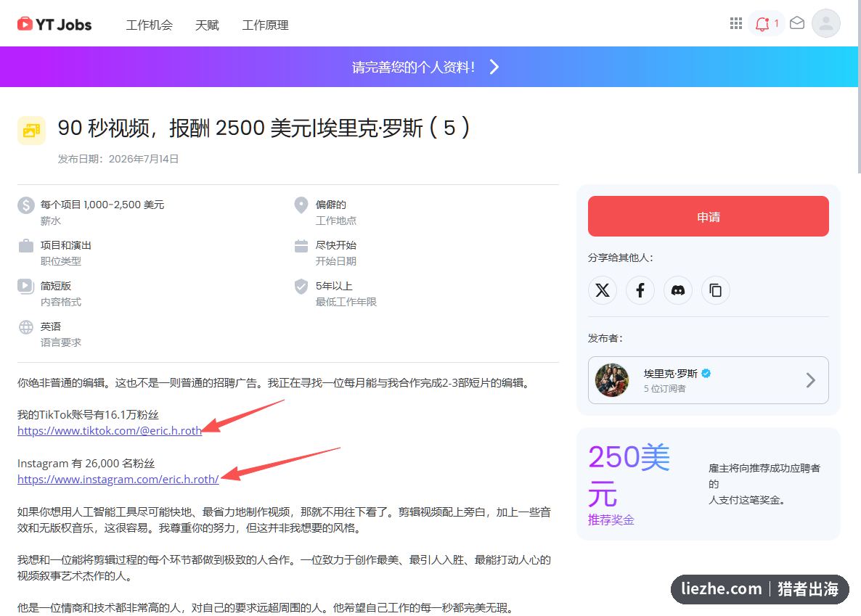The image size is (861, 616).
Task: Click the yellow job category icon
Action: [x=31, y=130]
